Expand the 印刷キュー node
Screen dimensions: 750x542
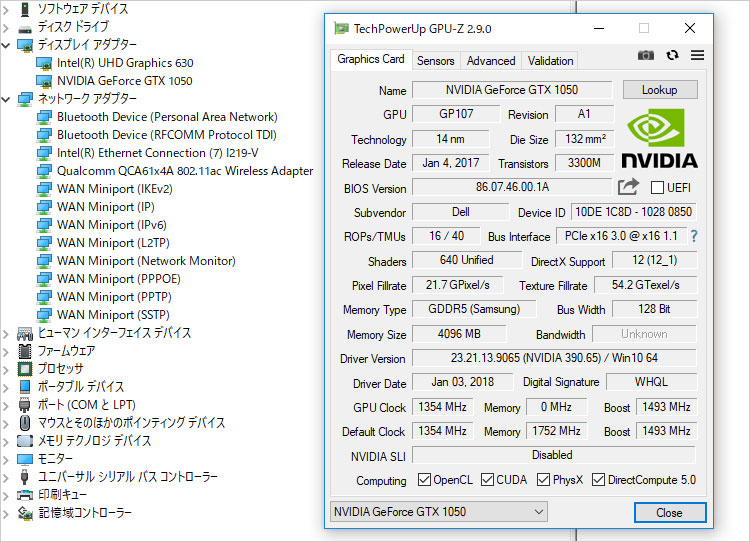click(x=6, y=495)
